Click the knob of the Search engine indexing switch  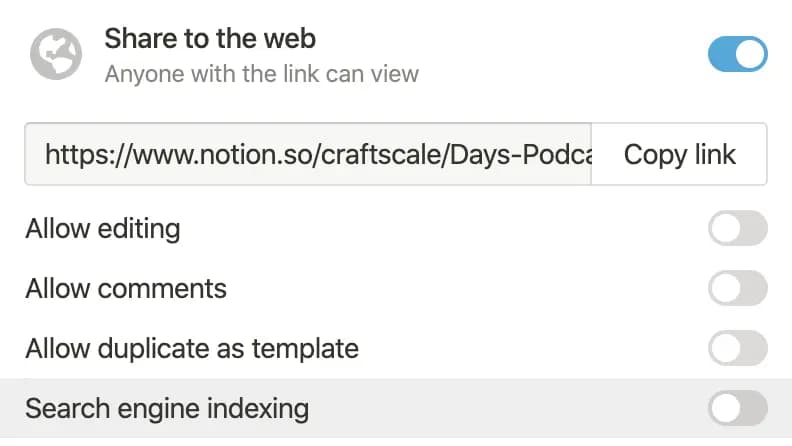coord(725,408)
